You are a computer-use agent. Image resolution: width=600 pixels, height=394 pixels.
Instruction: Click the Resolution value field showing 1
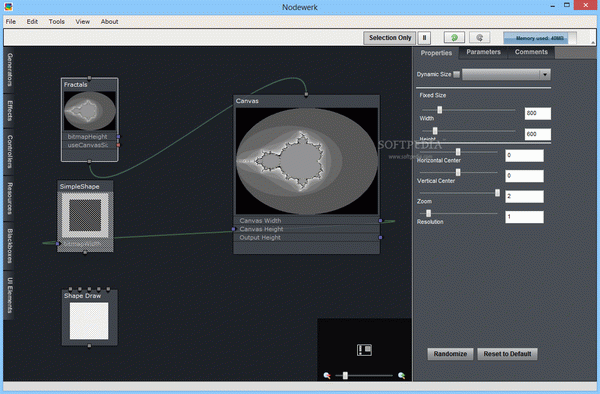[x=524, y=217]
